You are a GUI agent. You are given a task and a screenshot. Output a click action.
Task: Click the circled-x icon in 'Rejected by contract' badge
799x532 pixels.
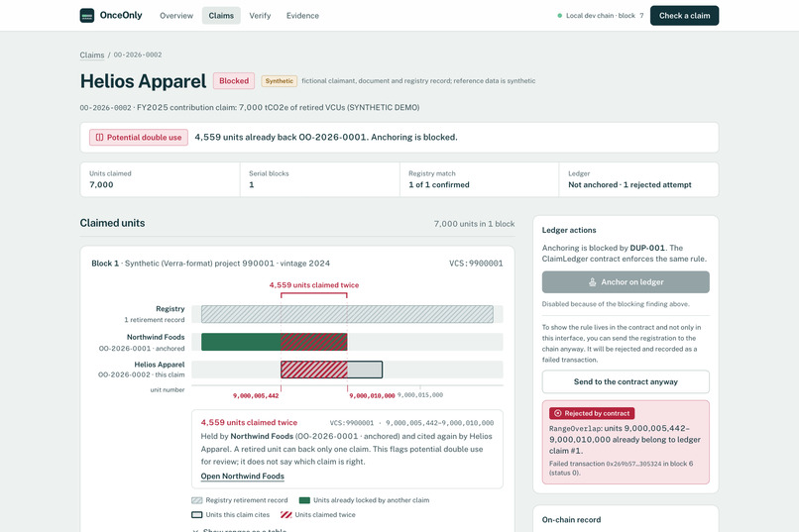coord(557,413)
